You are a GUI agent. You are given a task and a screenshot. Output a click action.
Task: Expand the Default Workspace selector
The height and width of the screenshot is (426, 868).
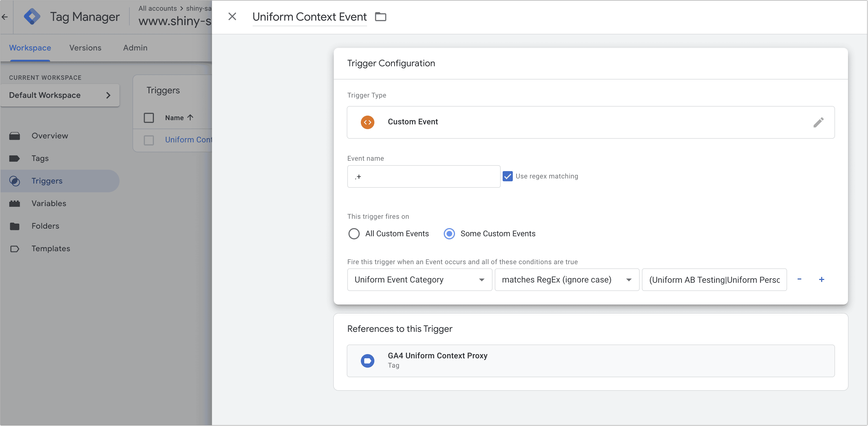(60, 95)
